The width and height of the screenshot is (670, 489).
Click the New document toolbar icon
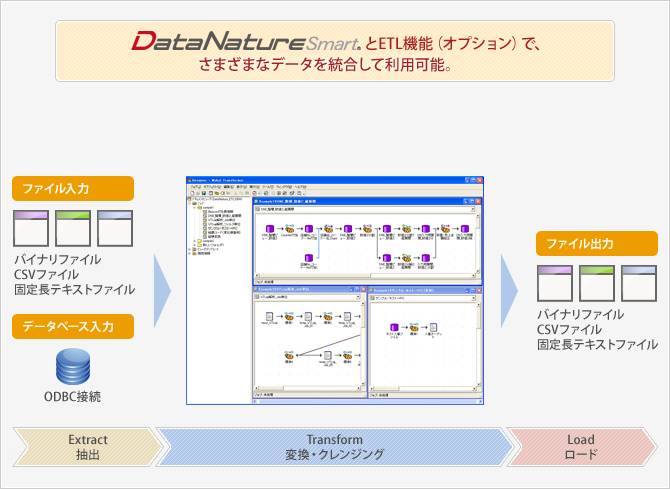tap(192, 193)
